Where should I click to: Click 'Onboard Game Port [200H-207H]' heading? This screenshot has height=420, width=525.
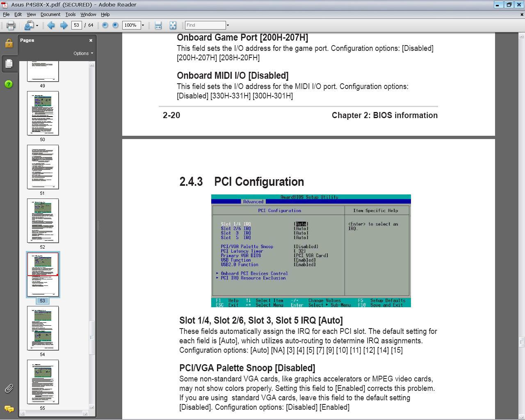coord(242,37)
